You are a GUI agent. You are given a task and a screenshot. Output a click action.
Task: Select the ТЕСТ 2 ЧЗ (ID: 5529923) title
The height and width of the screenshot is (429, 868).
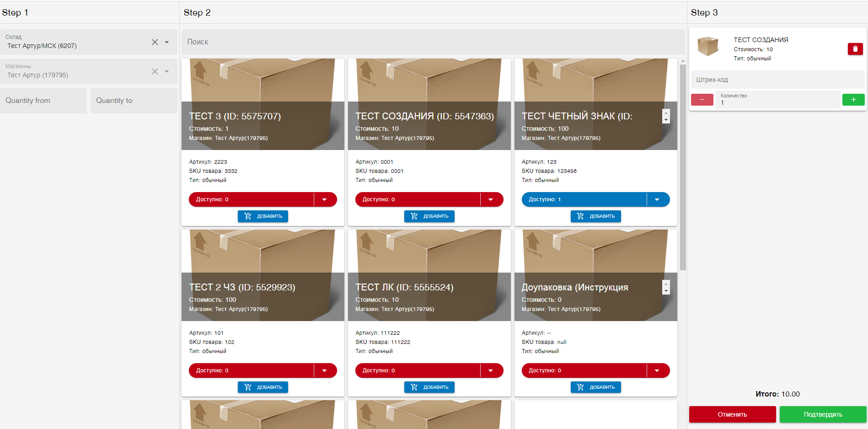point(242,287)
